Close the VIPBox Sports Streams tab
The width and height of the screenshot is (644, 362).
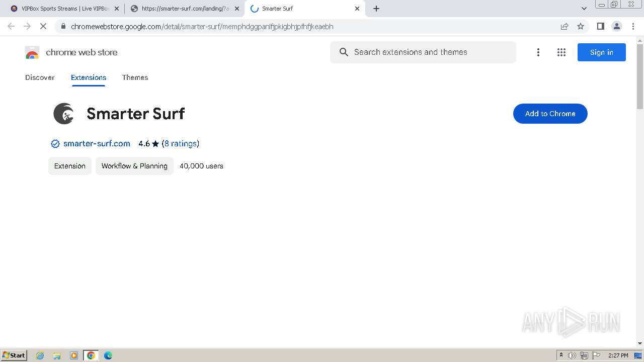click(116, 9)
